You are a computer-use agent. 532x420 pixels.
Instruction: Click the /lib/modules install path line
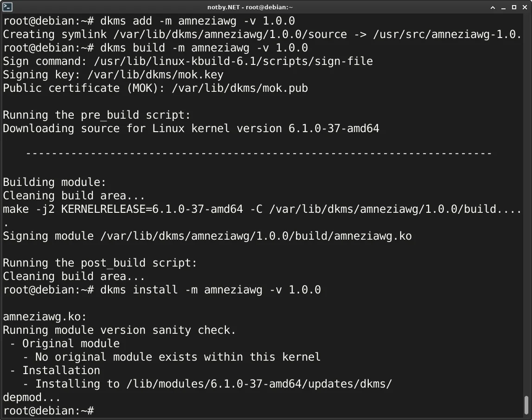207,384
